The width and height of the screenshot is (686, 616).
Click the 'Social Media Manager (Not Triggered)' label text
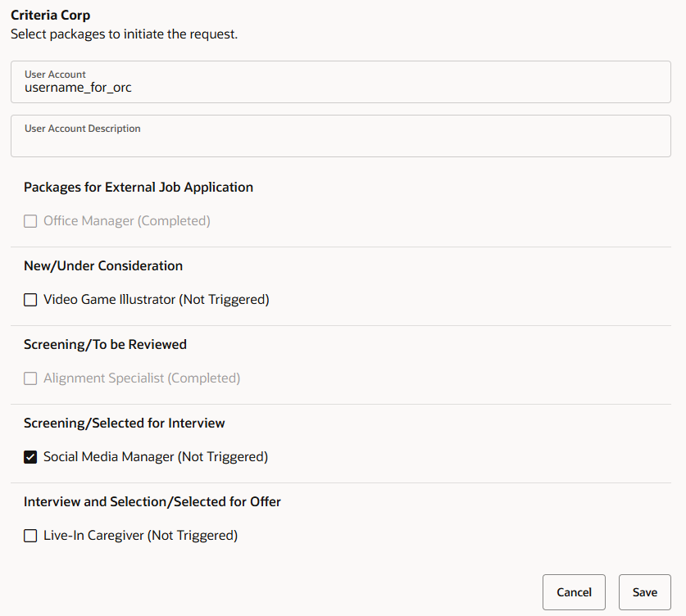point(156,457)
